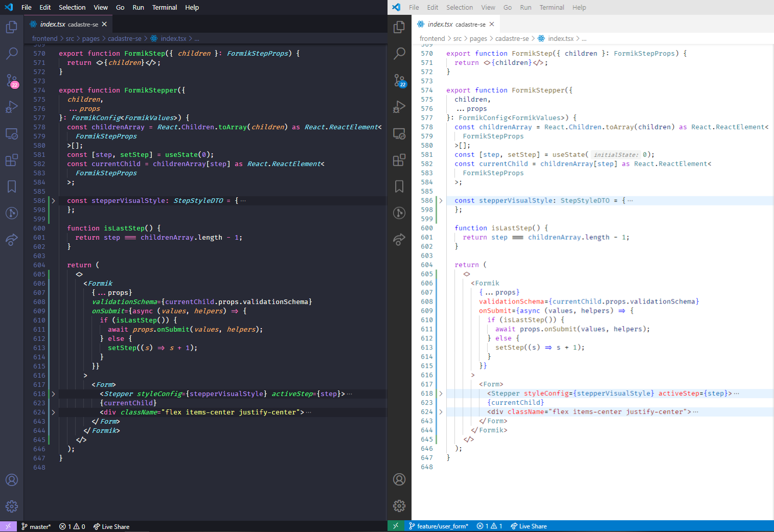This screenshot has width=774, height=532.
Task: Click pages breadcrumb in light window
Action: tap(479, 39)
